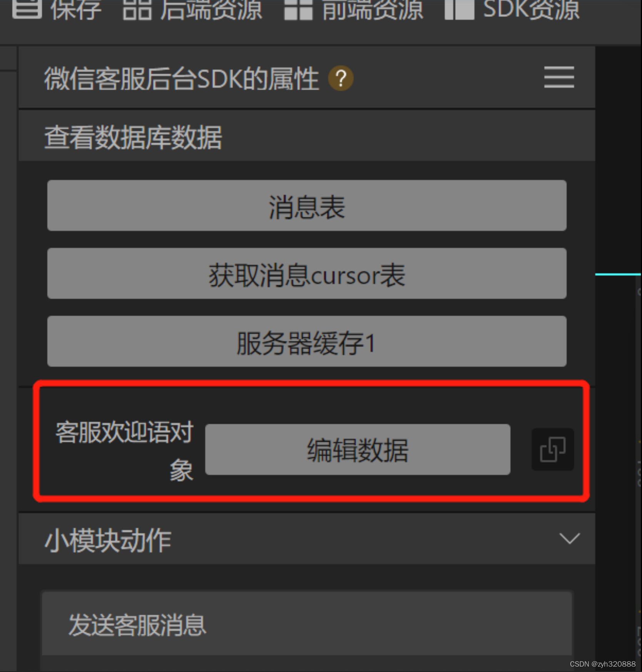
Task: Open the hamburger menu in properties header
Action: [559, 77]
